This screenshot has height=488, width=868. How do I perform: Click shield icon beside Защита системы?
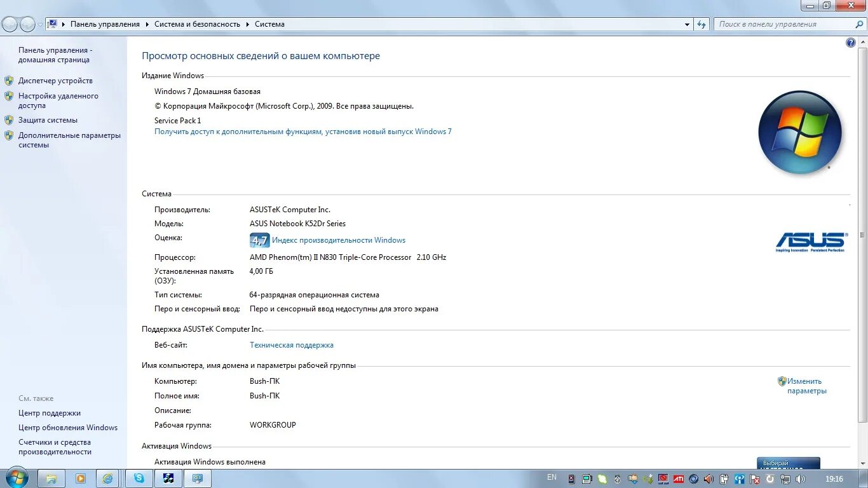tap(9, 120)
